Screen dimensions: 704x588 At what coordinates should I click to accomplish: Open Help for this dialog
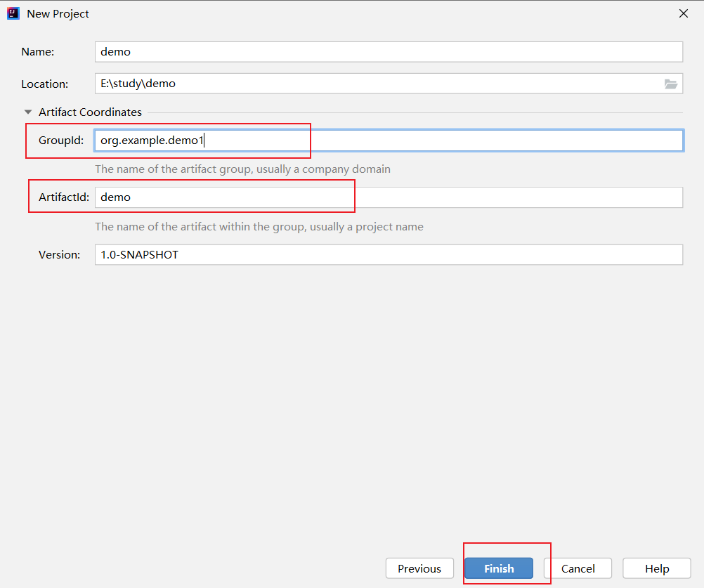(656, 568)
